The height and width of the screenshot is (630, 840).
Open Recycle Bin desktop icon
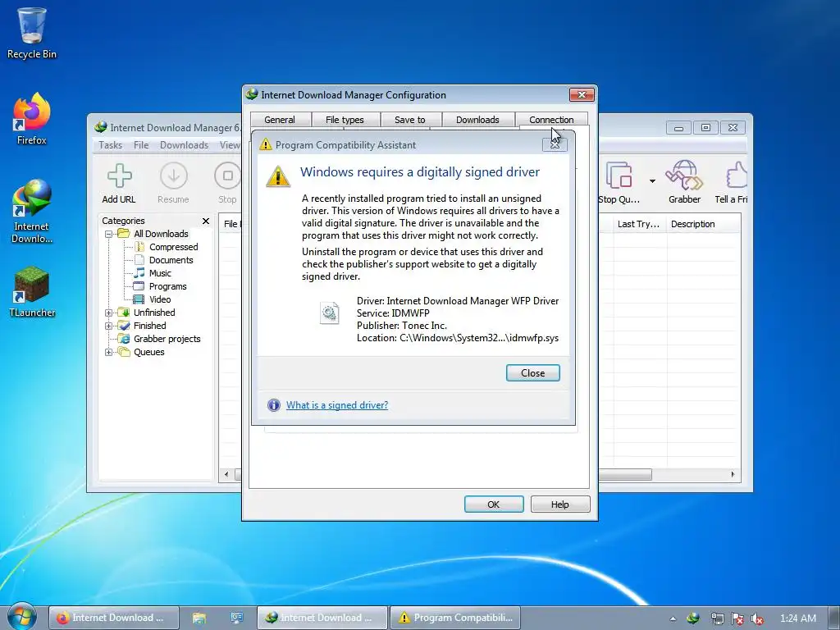pos(32,33)
